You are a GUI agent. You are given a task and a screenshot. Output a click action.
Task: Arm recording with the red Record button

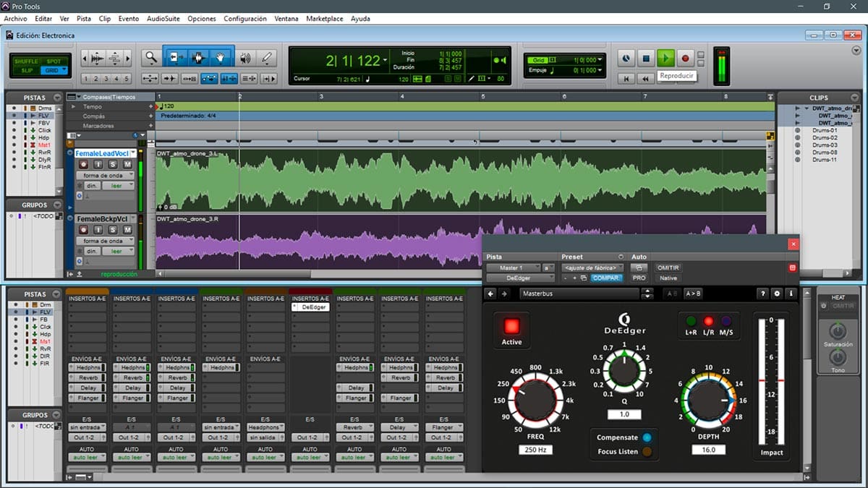[x=686, y=58]
